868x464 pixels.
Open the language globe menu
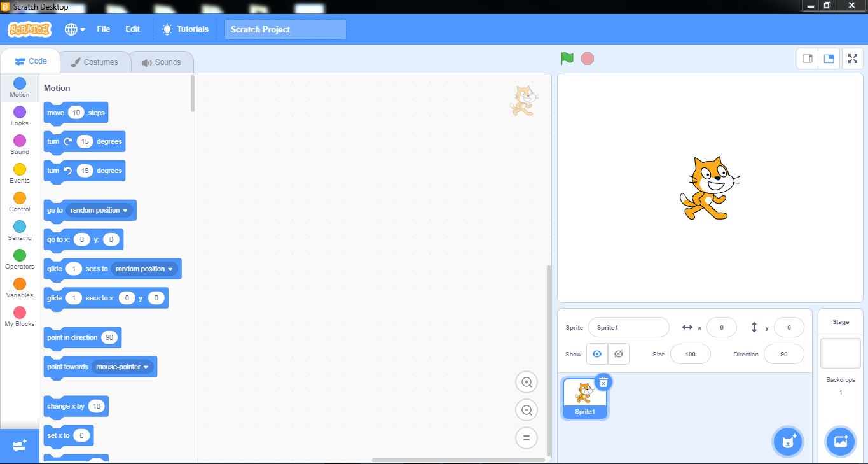(x=74, y=29)
